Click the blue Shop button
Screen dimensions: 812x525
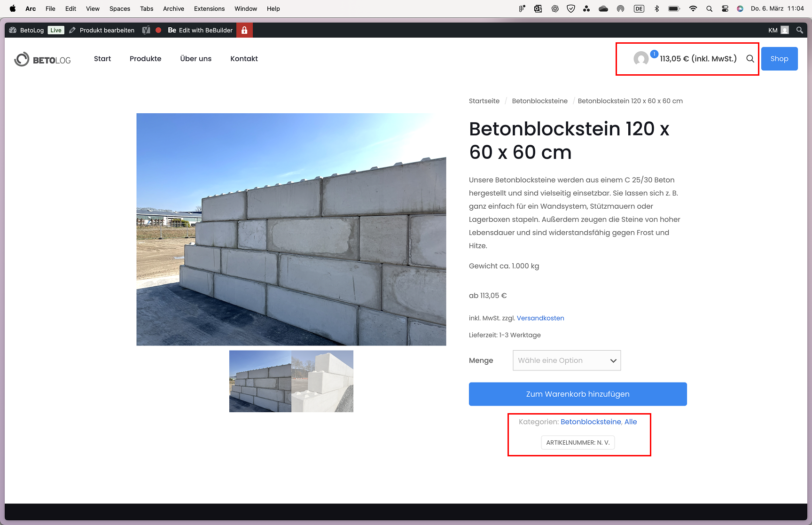point(779,59)
